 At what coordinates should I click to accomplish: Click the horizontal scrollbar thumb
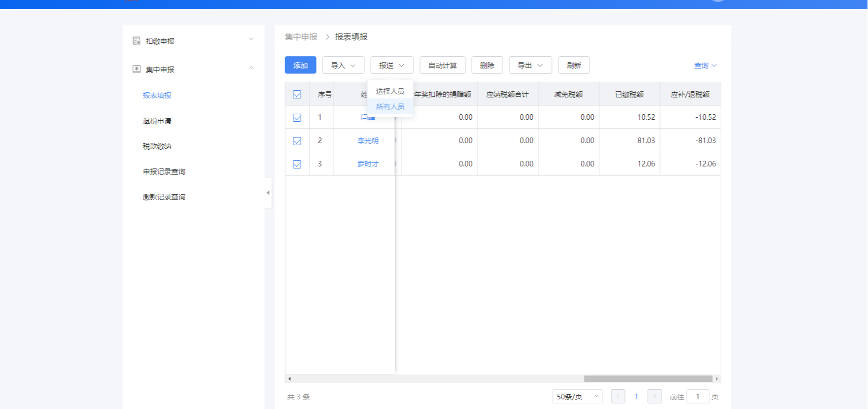click(x=648, y=379)
